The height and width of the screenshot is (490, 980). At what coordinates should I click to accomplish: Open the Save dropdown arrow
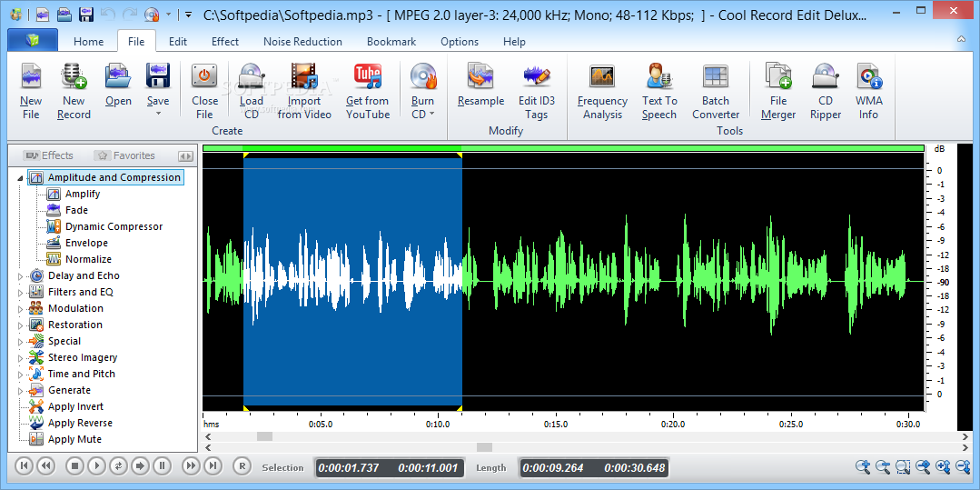[x=158, y=114]
